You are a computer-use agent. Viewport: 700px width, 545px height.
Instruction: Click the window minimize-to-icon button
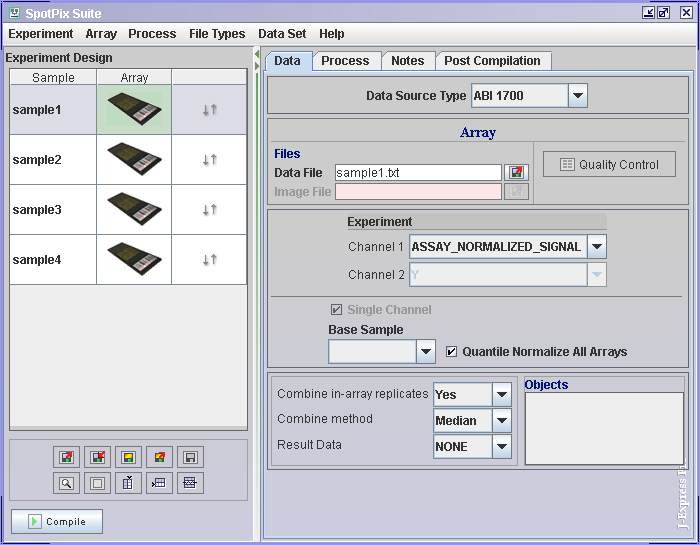pyautogui.click(x=648, y=12)
